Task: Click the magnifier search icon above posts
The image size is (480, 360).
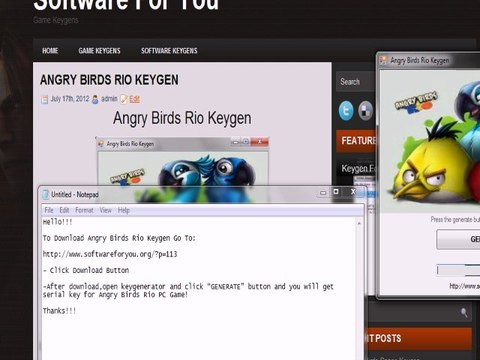Action: (x=464, y=312)
